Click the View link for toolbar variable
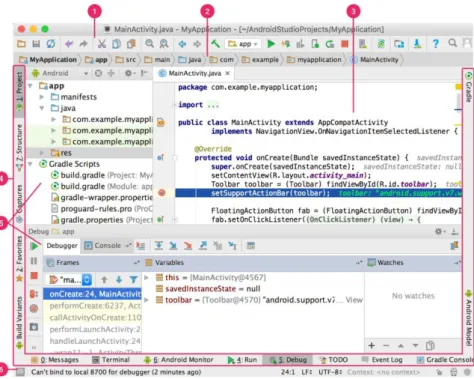Viewport: 474px width, 379px height. pos(354,300)
